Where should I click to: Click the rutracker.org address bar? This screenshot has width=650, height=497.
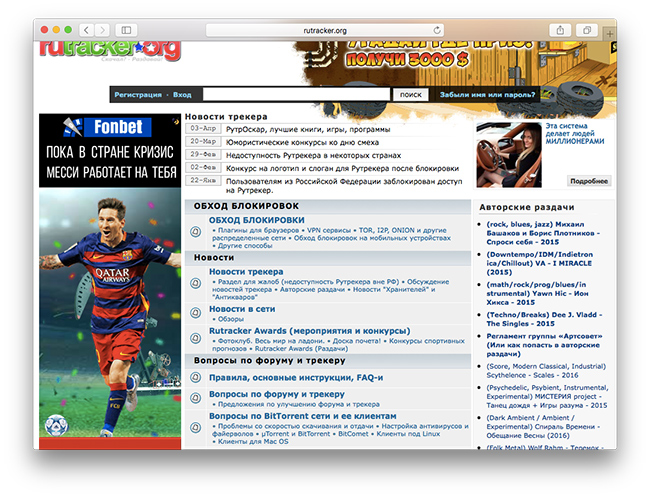(325, 30)
